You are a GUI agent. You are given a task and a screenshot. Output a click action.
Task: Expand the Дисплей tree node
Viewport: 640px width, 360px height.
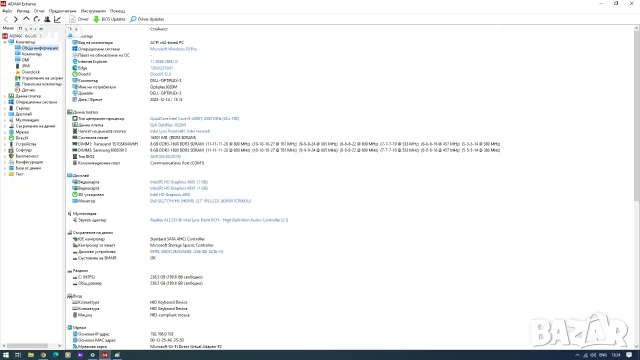pos(4,114)
